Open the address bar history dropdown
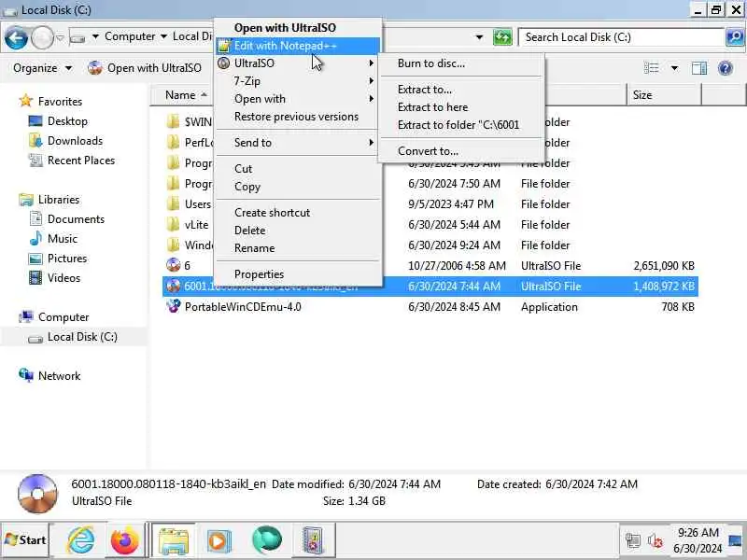 (x=479, y=37)
